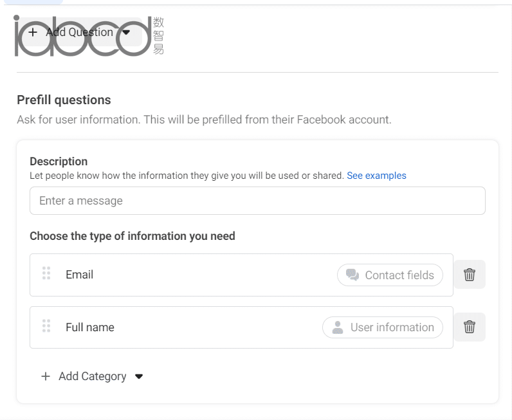Viewport: 512px width, 420px height.
Task: Expand the Add Category dropdown arrow
Action: [139, 376]
